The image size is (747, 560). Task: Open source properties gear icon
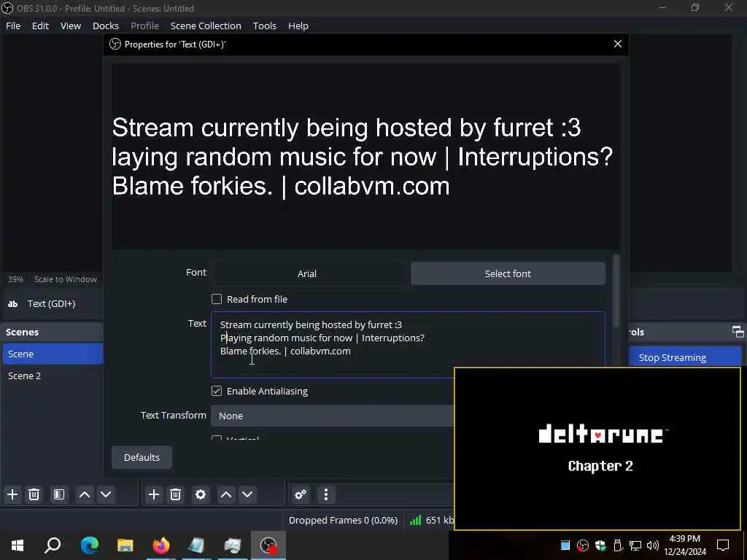click(201, 494)
